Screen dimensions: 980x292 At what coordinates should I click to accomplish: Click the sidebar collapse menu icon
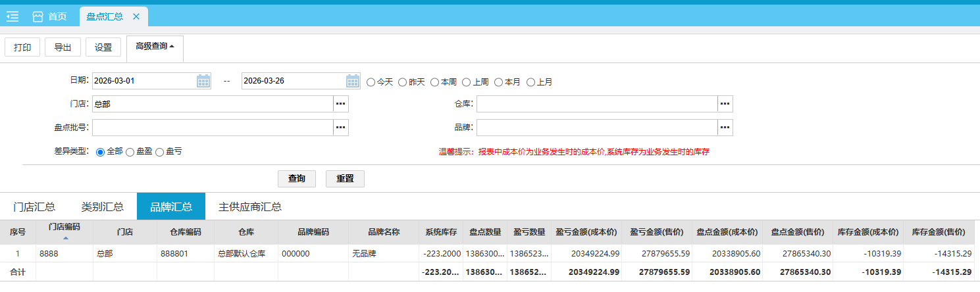(13, 16)
